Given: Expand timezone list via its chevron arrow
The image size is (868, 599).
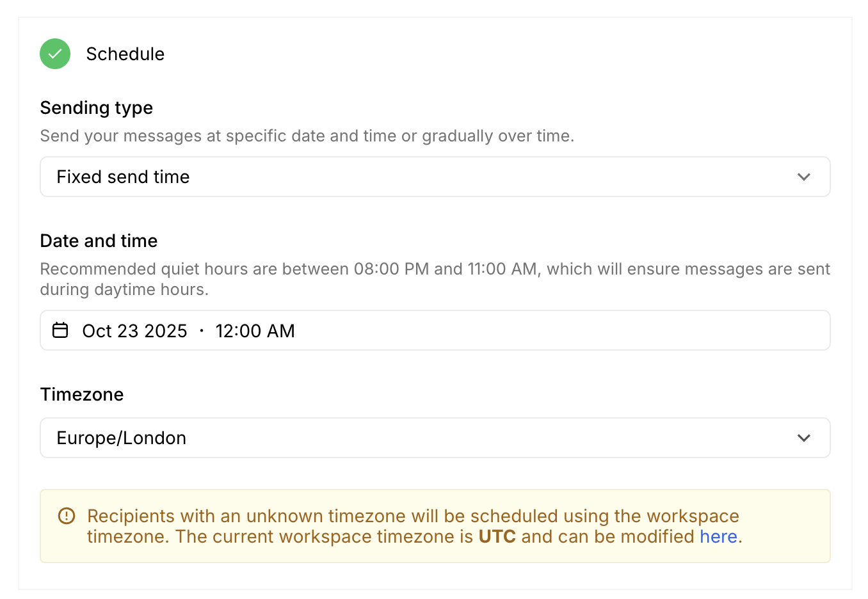Looking at the screenshot, I should pyautogui.click(x=804, y=438).
